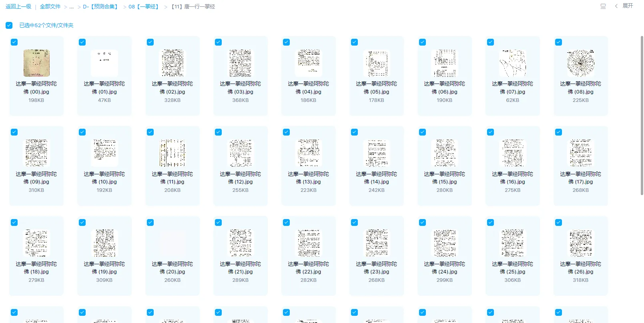The image size is (644, 323).
Task: Open thumbnail of (12).jpg
Action: (241, 153)
